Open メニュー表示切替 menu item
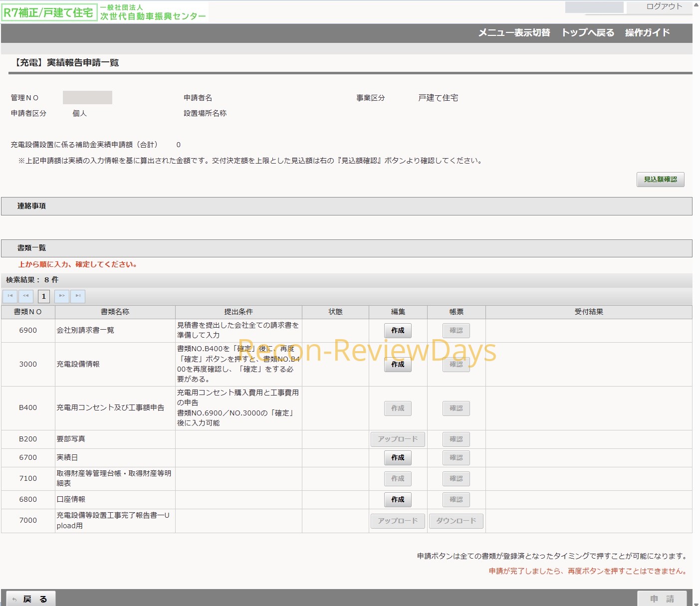700x606 pixels. coord(514,33)
